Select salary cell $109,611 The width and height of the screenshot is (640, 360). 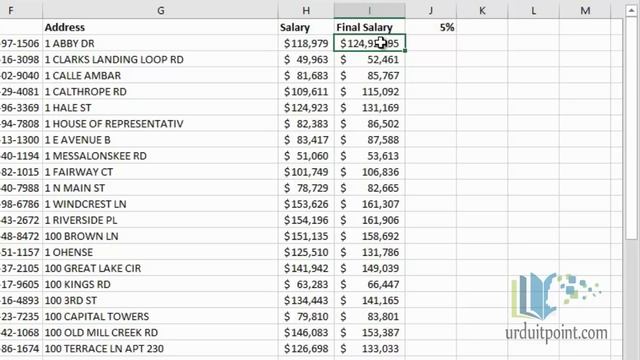(306, 91)
